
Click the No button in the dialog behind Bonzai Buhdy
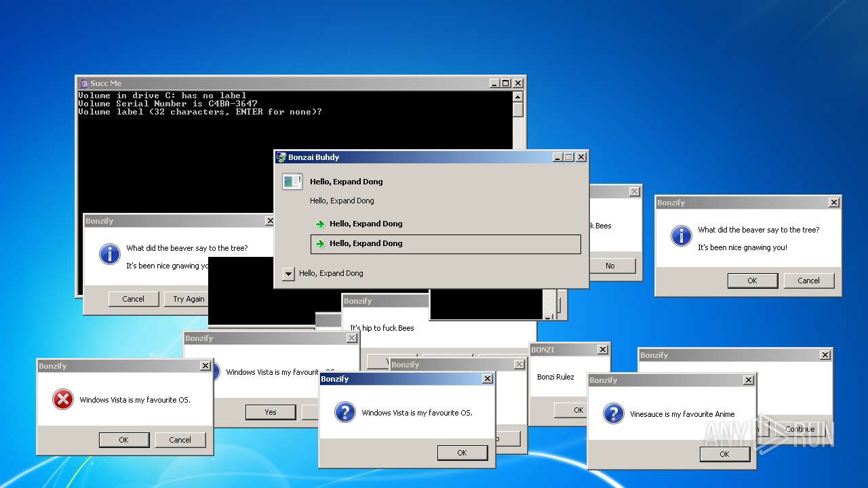[x=612, y=266]
